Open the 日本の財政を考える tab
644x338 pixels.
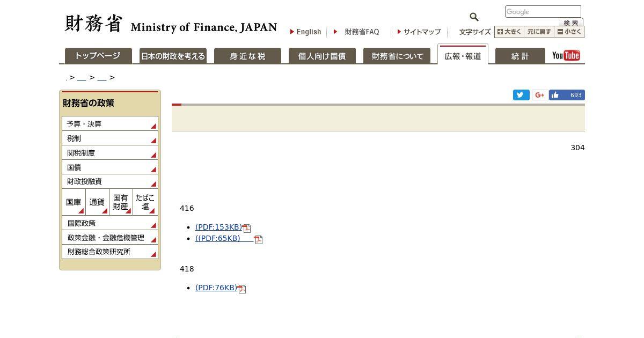[x=173, y=56]
